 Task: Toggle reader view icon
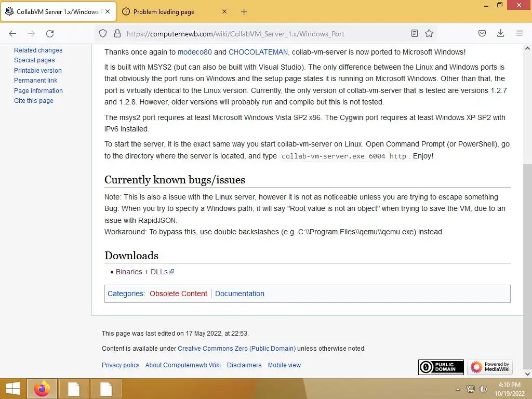tap(414, 33)
